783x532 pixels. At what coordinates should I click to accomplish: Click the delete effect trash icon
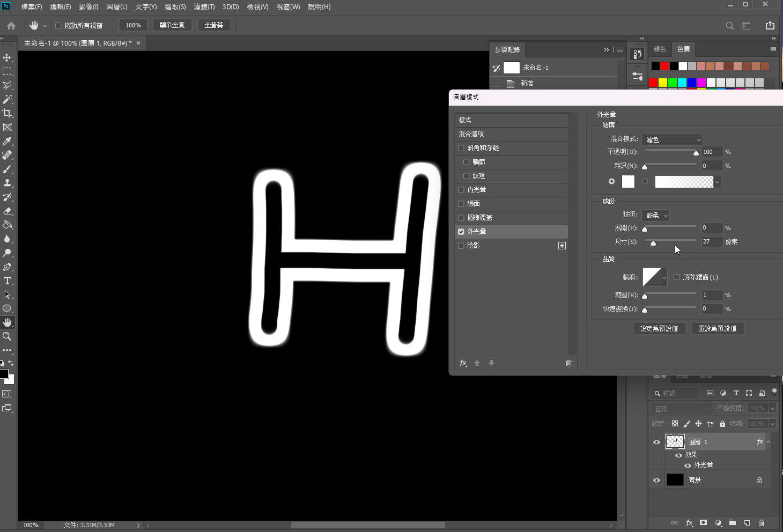pos(568,363)
